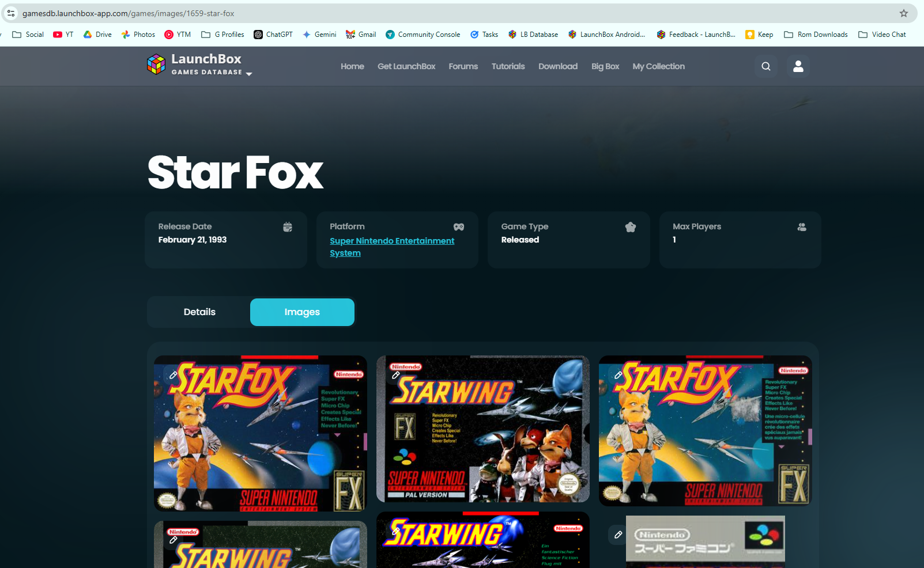The width and height of the screenshot is (924, 568).
Task: Open the ChatGPT bookmark
Action: click(x=273, y=35)
